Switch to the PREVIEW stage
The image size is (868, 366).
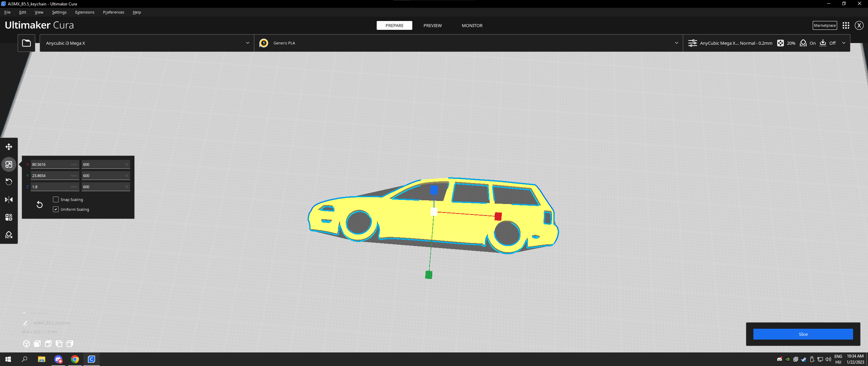pos(433,25)
